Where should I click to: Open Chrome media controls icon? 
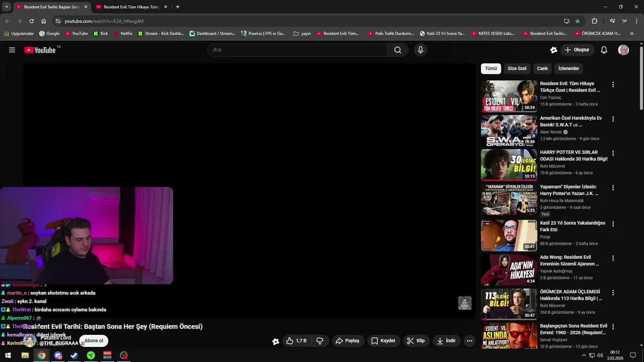click(x=612, y=21)
